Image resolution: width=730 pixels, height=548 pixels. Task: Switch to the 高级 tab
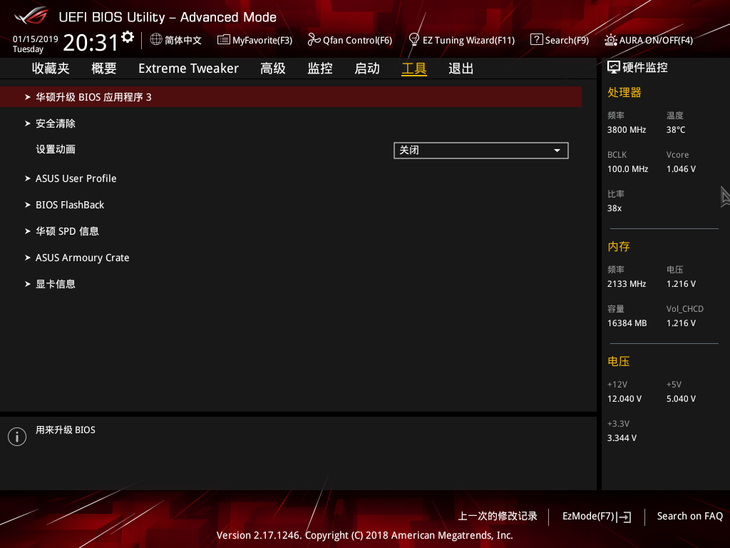pos(273,68)
